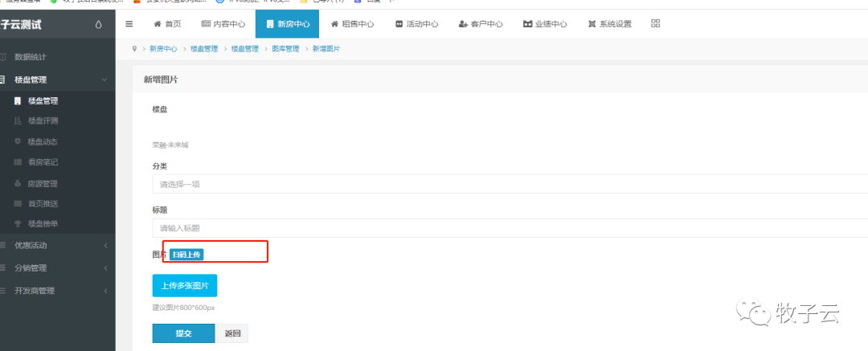Click the 首页 home icon
This screenshot has height=351, width=868.
point(157,24)
